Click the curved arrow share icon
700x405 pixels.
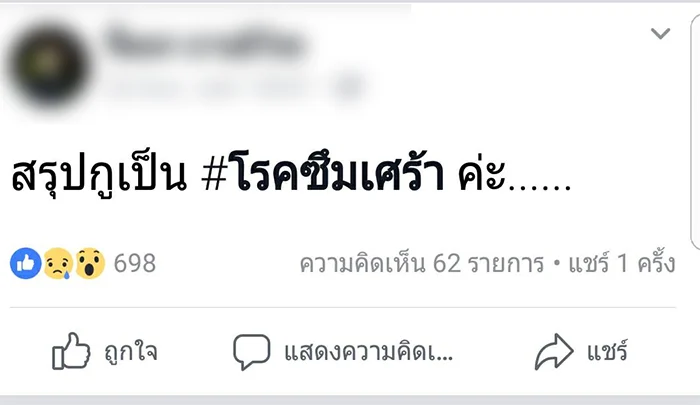pyautogui.click(x=554, y=352)
